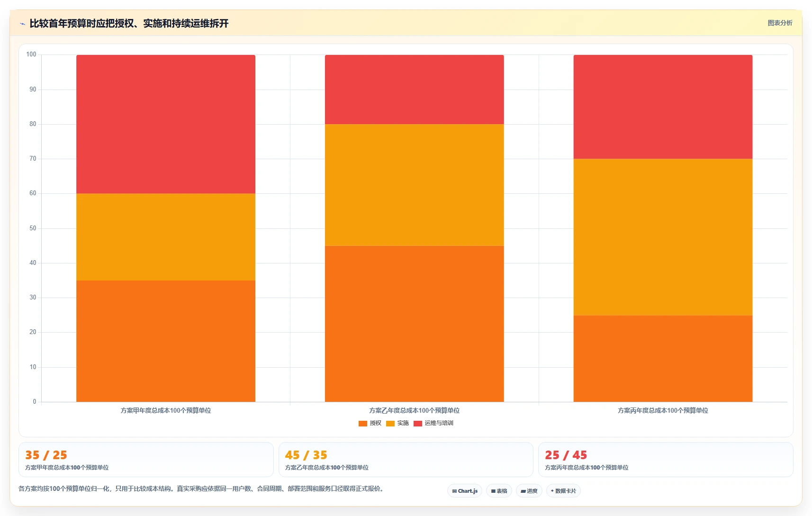Click the 方案丙 caption in the third data card

point(586,468)
